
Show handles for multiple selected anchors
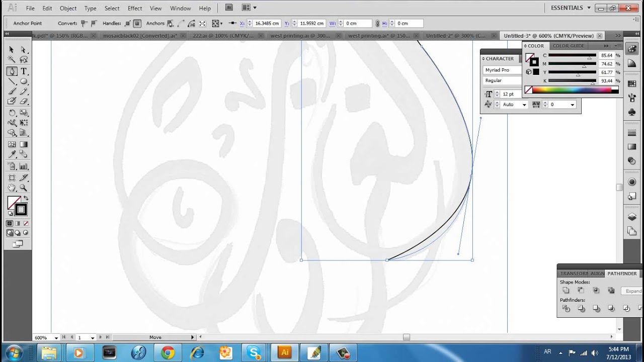pos(128,24)
